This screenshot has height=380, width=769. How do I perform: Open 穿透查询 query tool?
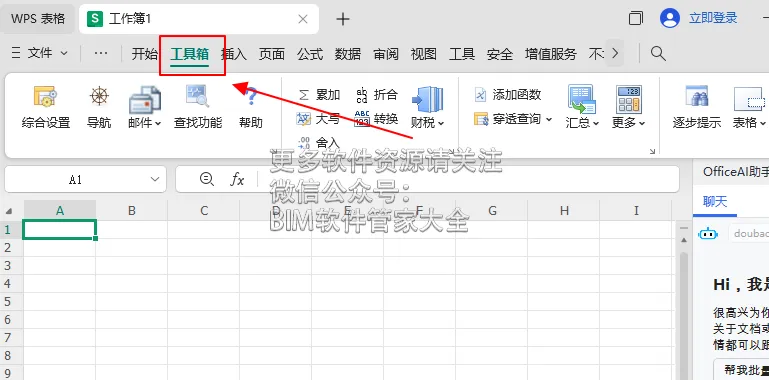[513, 119]
